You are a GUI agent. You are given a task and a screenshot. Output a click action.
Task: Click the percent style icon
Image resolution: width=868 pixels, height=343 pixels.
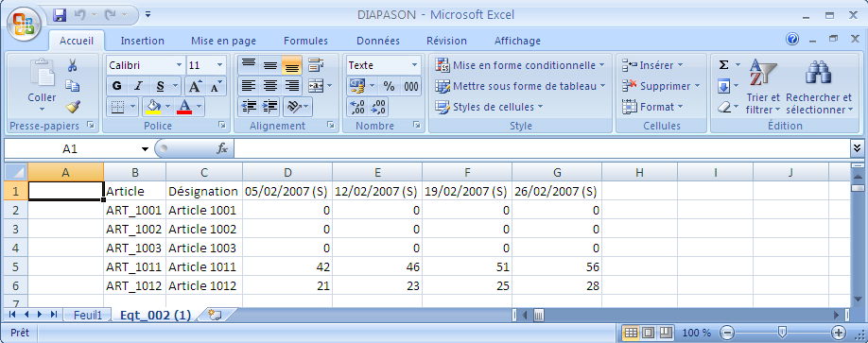click(390, 86)
